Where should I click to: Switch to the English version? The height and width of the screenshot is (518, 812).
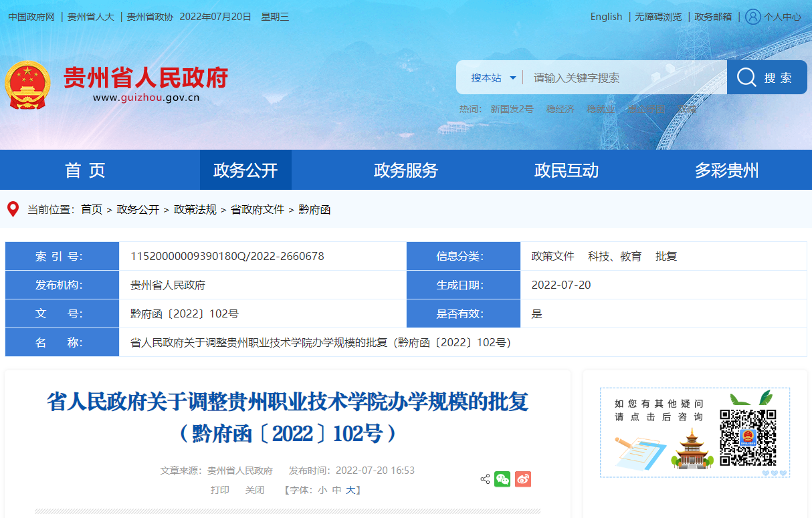pos(605,16)
